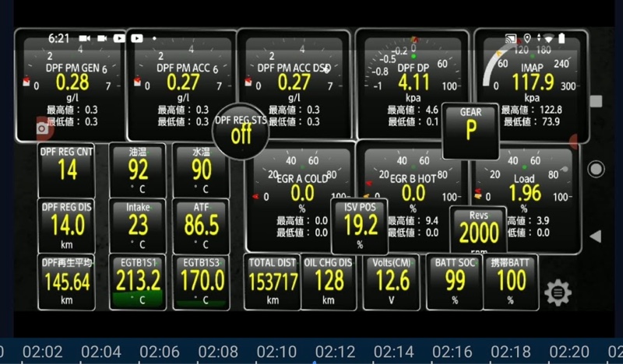Tap the cast icon in status bar

click(x=511, y=39)
